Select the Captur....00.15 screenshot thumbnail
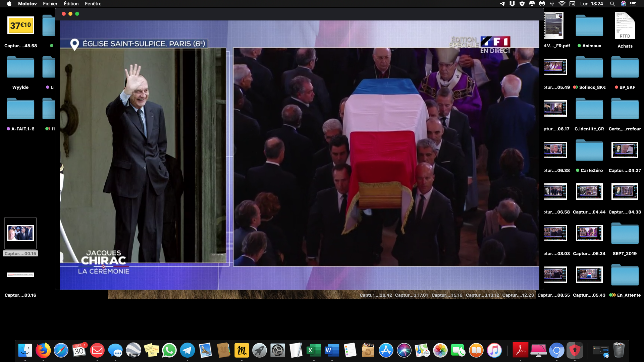The width and height of the screenshot is (644, 362). [x=20, y=233]
